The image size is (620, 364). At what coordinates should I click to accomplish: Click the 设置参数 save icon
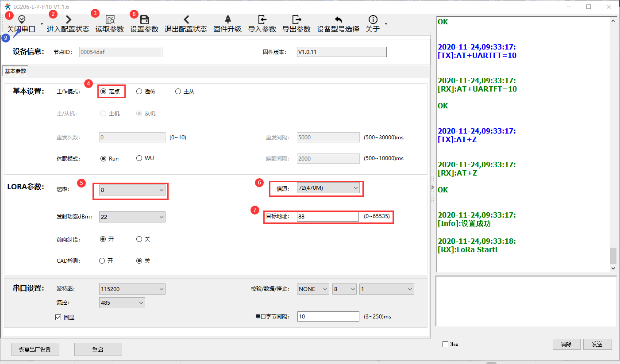[x=144, y=19]
